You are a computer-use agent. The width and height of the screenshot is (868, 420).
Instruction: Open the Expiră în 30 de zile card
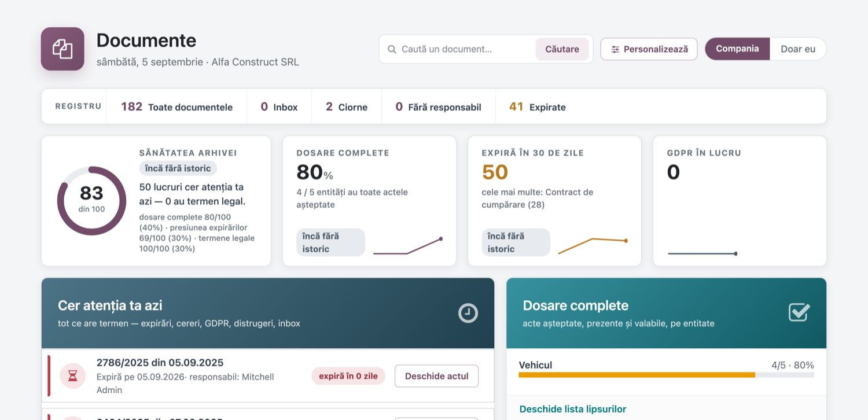tap(554, 201)
